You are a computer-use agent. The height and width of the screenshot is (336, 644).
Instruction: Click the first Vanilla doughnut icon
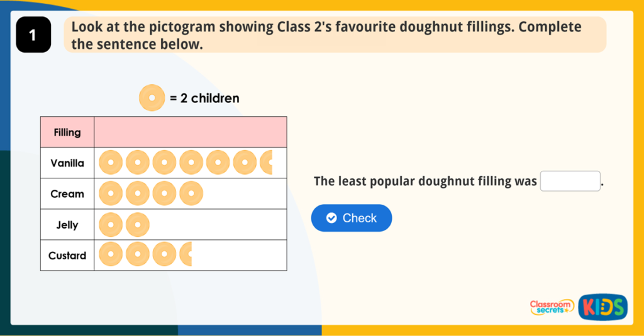(x=111, y=163)
